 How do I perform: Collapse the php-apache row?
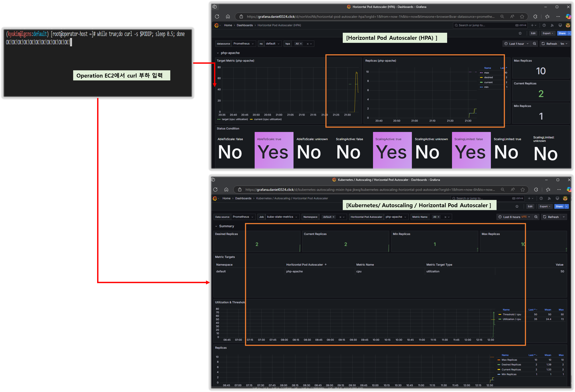click(218, 53)
